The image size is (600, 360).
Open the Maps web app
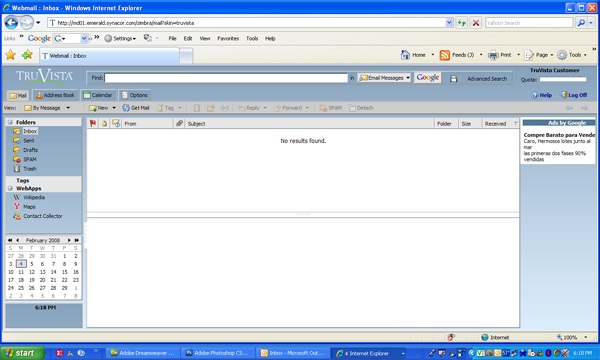tap(29, 207)
